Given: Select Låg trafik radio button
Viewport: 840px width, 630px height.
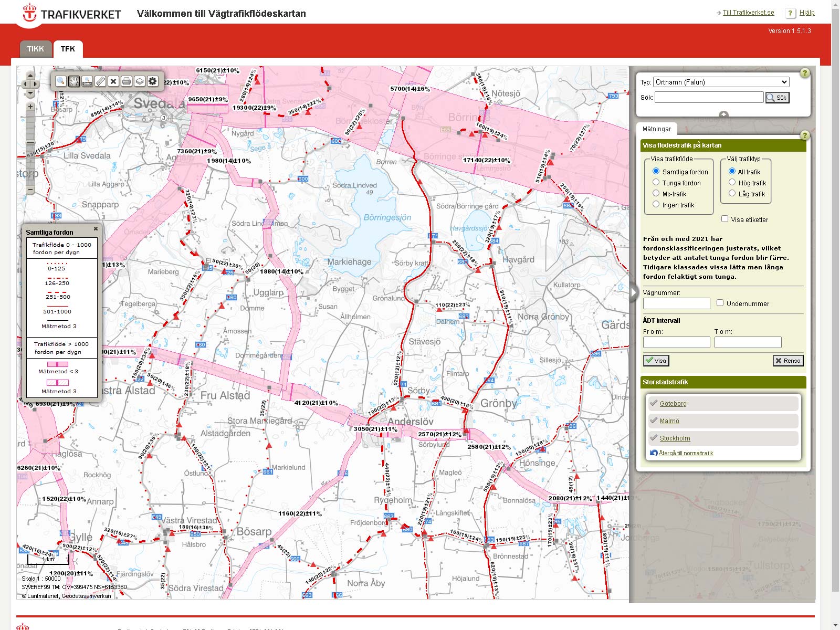Looking at the screenshot, I should point(732,193).
